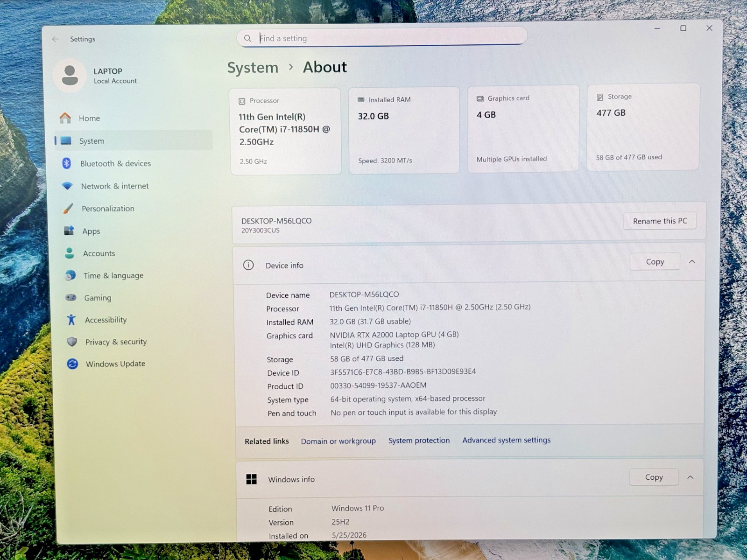Click the Personalization paintbrush icon

pos(68,208)
